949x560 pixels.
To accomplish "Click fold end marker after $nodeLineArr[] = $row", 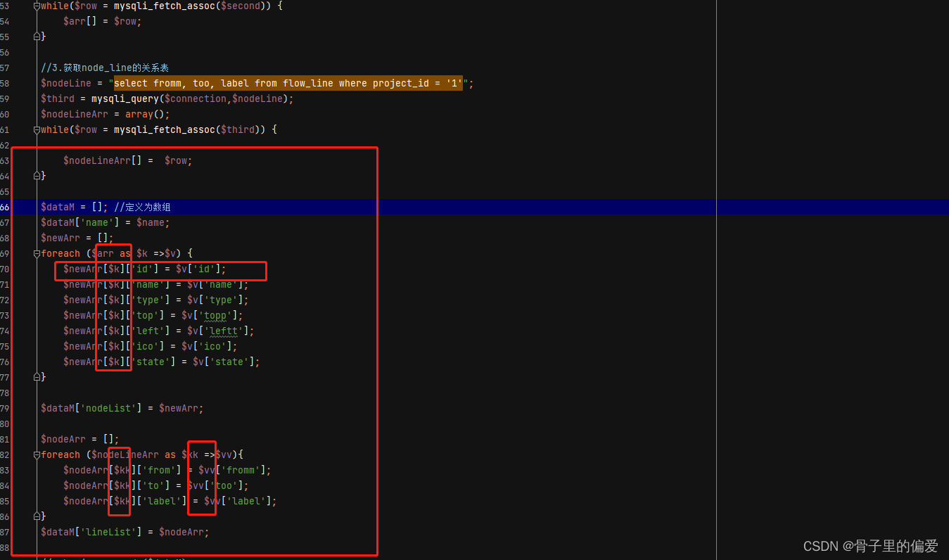I will 37,176.
